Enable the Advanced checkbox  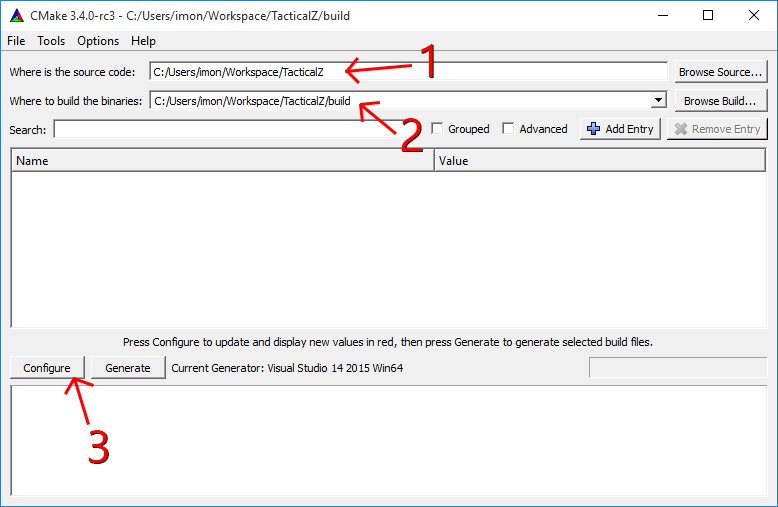[x=508, y=129]
